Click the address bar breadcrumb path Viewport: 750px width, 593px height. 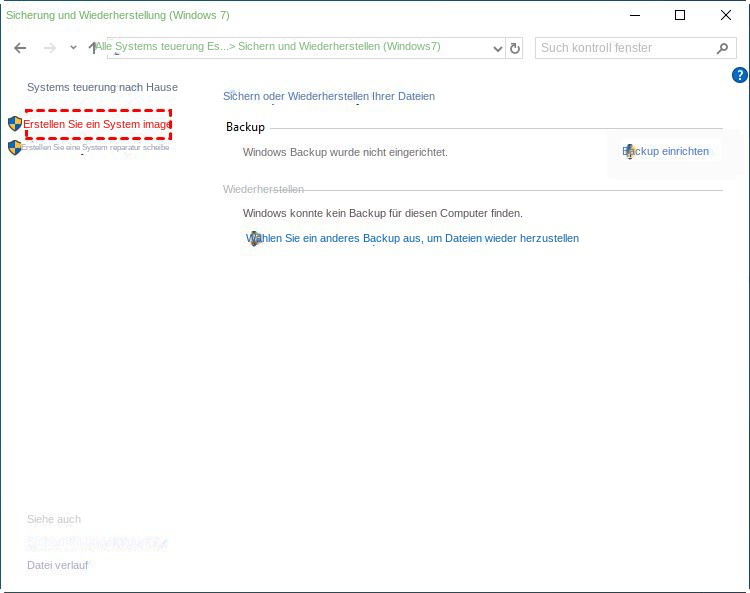pos(306,48)
